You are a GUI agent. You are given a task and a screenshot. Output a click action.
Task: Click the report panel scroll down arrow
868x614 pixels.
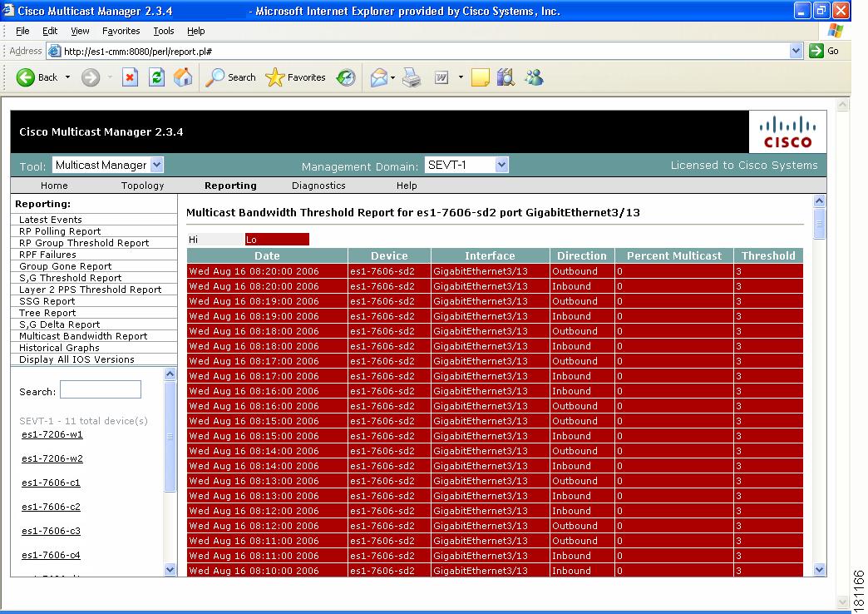(820, 569)
